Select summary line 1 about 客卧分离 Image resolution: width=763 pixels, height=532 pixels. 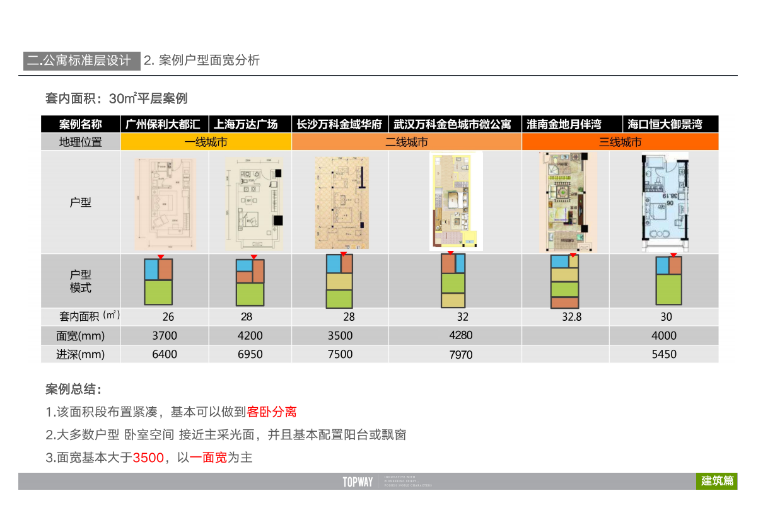point(171,412)
